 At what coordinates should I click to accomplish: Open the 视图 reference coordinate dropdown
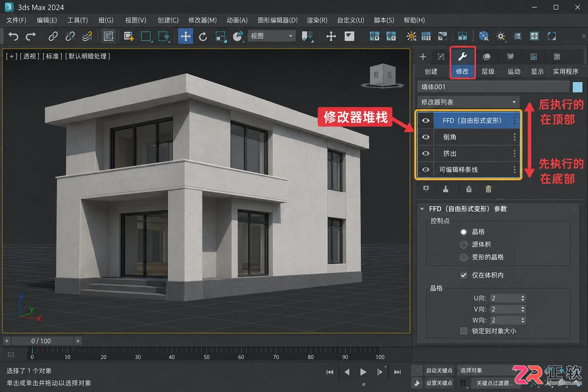[272, 36]
